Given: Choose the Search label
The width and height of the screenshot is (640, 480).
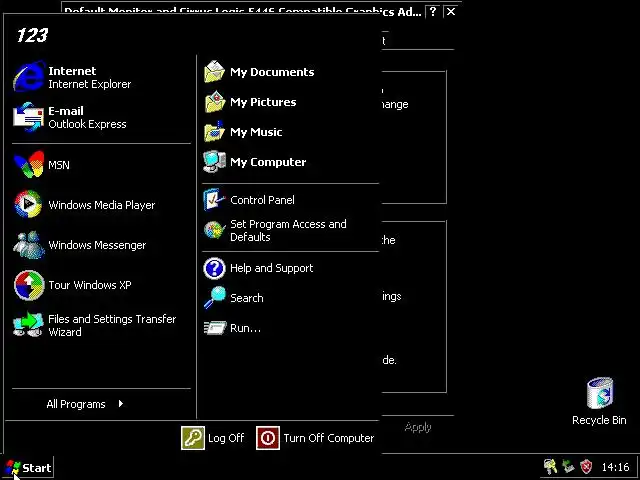Looking at the screenshot, I should [x=247, y=298].
